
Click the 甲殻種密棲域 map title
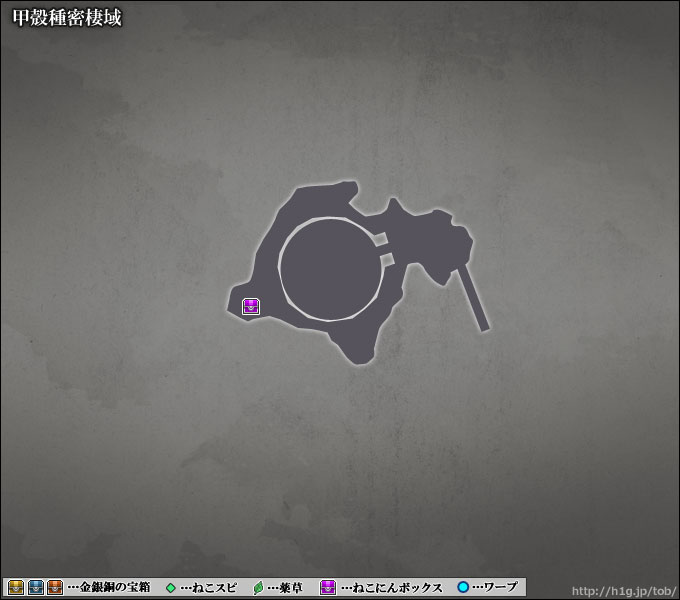coord(66,19)
